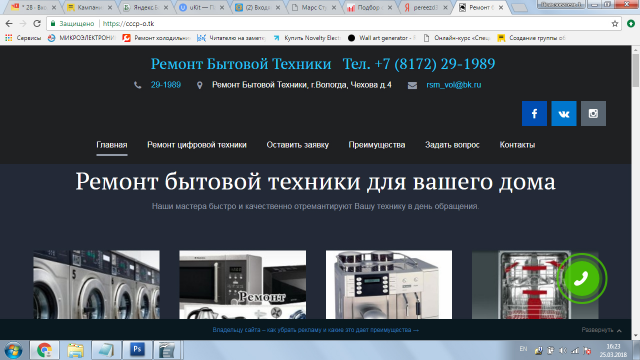Viewport: 640px width, 360px height.
Task: Reload the page with refresh icon
Action: click(x=37, y=24)
